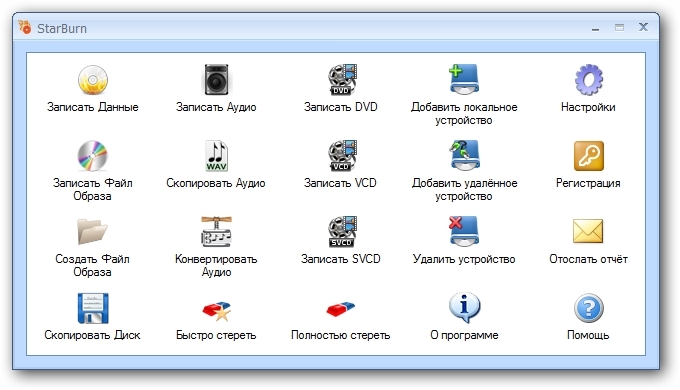Open Создать Файл Образа folder icon
The image size is (680, 390).
tap(92, 231)
